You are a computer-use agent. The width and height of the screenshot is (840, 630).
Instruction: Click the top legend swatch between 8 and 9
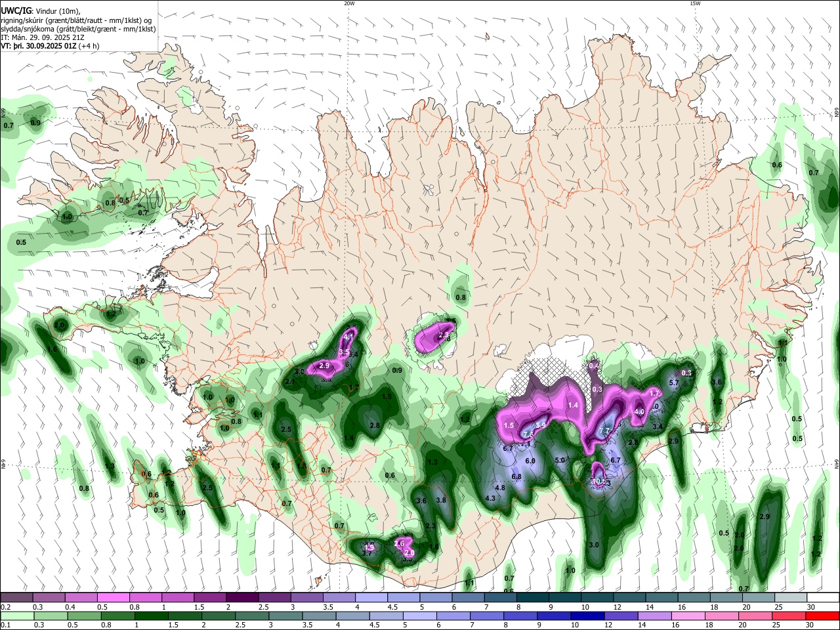(x=532, y=598)
